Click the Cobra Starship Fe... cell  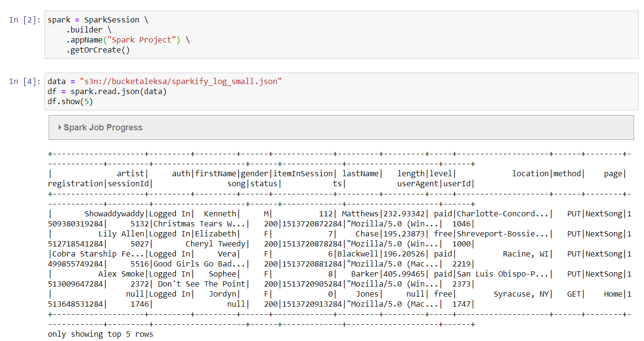click(x=98, y=254)
